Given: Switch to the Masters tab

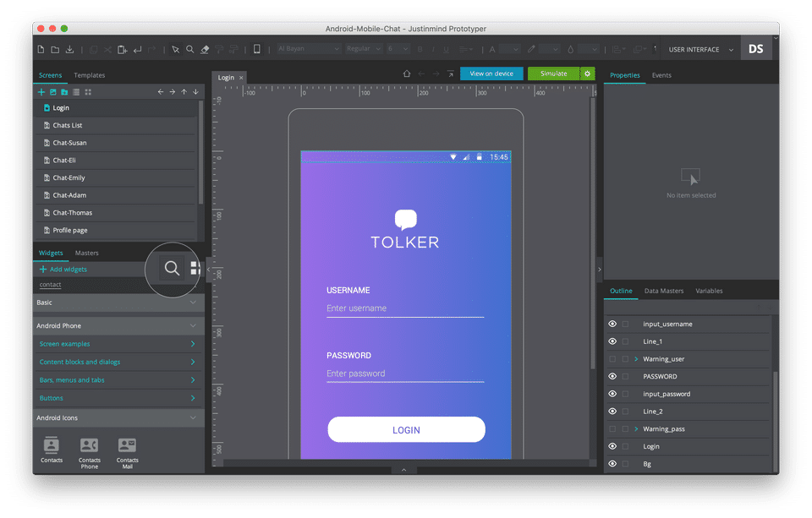Looking at the screenshot, I should point(86,253).
